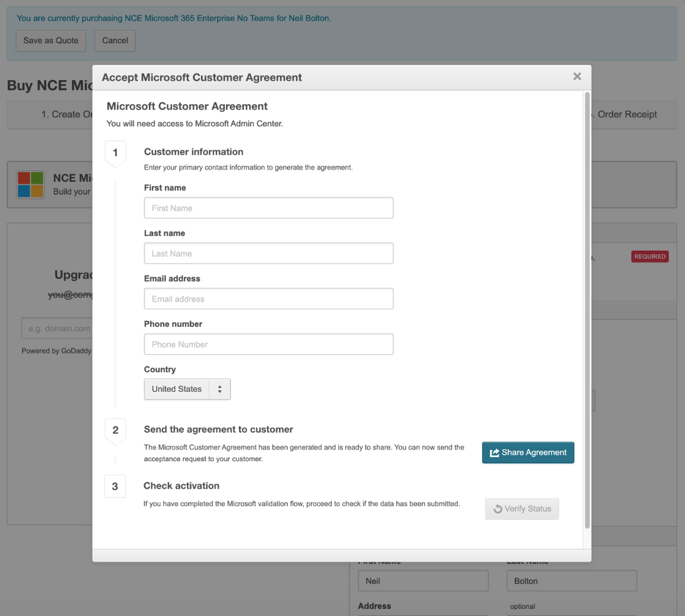
Task: Click into the dialog's Last Name field
Action: 268,254
